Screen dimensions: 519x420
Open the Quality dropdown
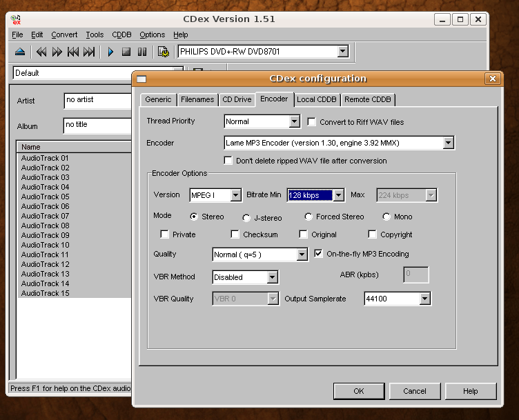[x=302, y=254]
